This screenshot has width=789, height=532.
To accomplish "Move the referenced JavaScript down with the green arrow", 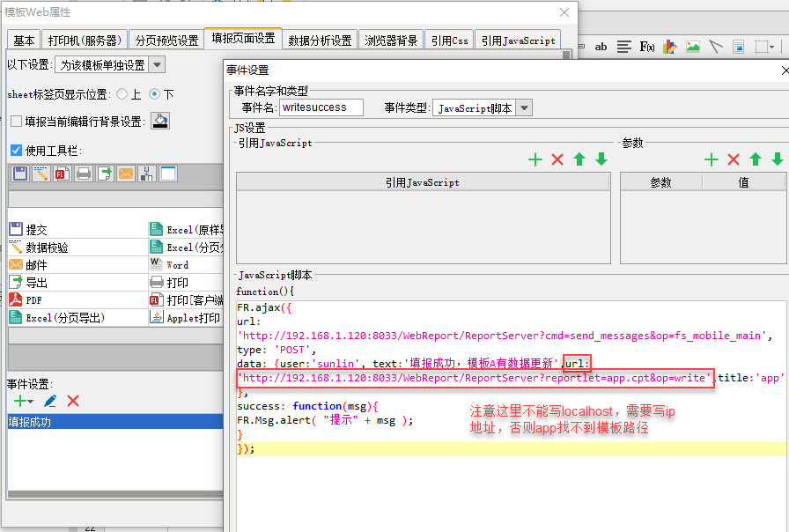I will coord(601,159).
